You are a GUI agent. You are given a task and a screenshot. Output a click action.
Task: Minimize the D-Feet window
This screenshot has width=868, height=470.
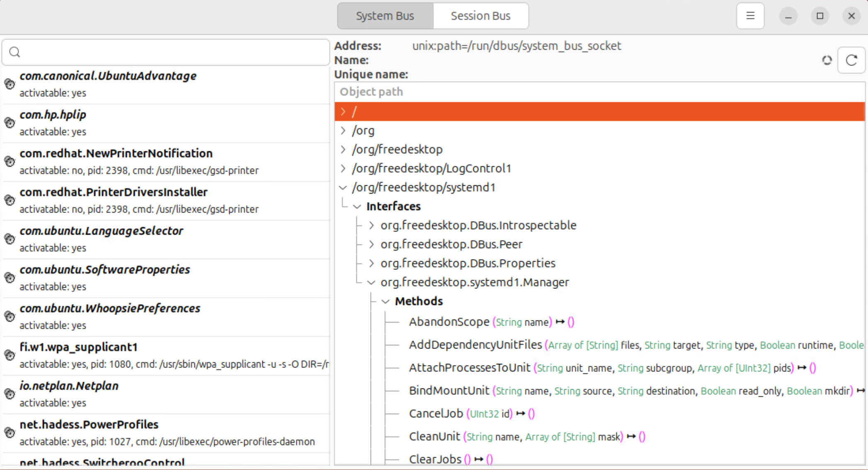coord(788,16)
